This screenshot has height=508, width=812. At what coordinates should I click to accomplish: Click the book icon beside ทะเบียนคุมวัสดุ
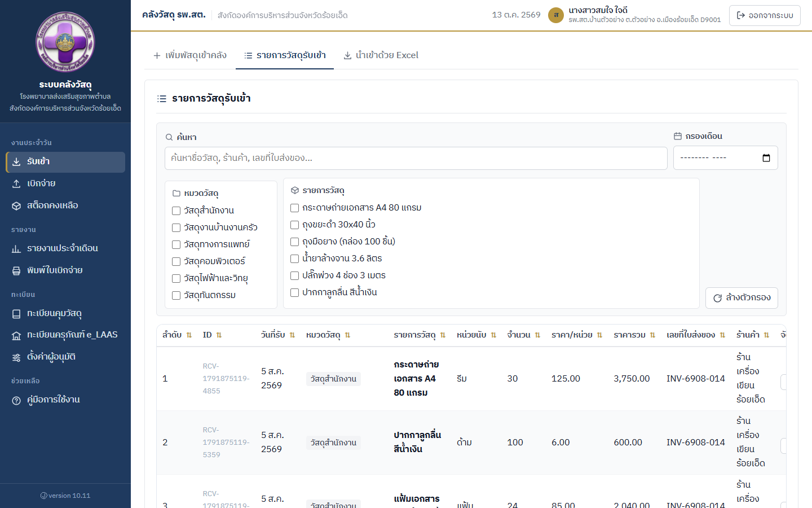point(16,314)
